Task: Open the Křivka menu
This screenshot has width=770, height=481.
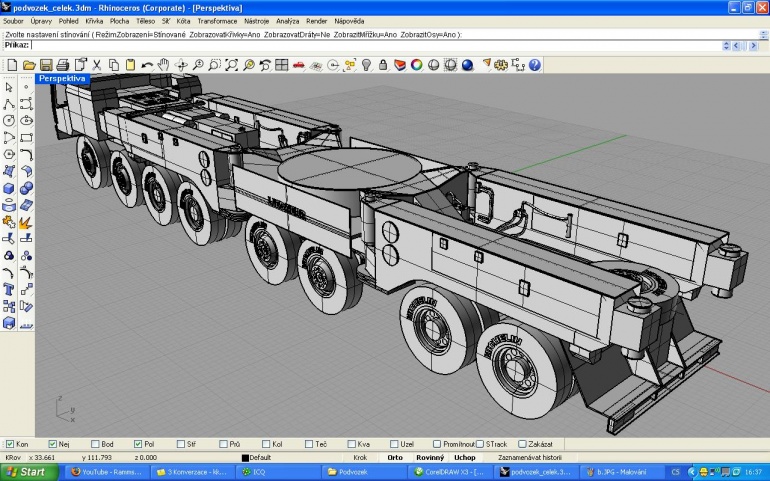Action: tap(94, 21)
